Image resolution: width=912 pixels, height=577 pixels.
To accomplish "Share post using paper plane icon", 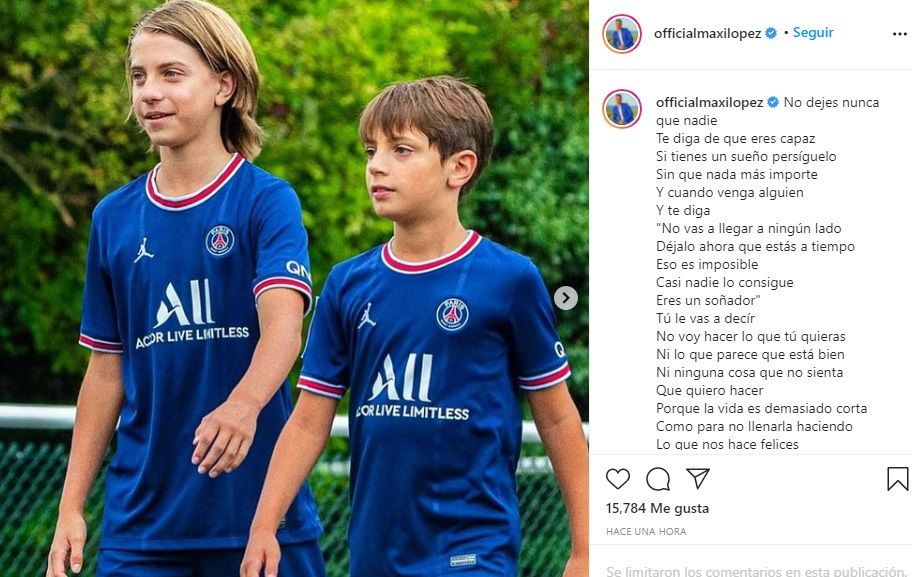I will coord(697,478).
